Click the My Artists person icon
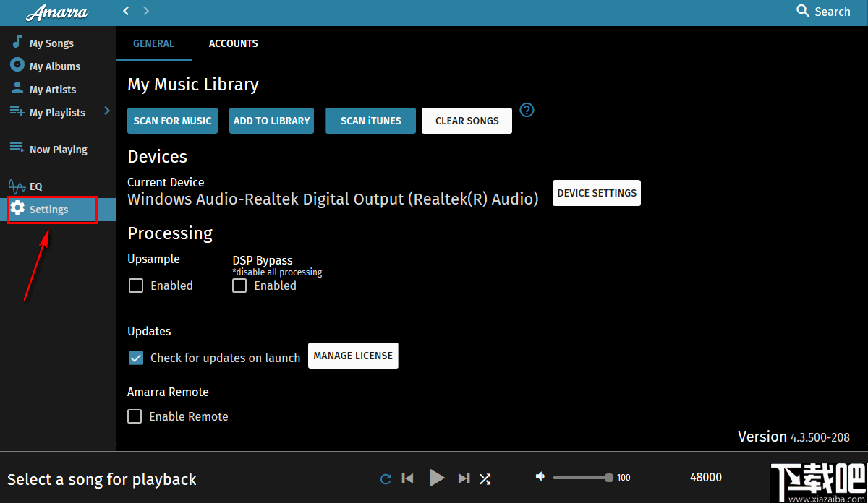Image resolution: width=868 pixels, height=503 pixels. coord(17,88)
